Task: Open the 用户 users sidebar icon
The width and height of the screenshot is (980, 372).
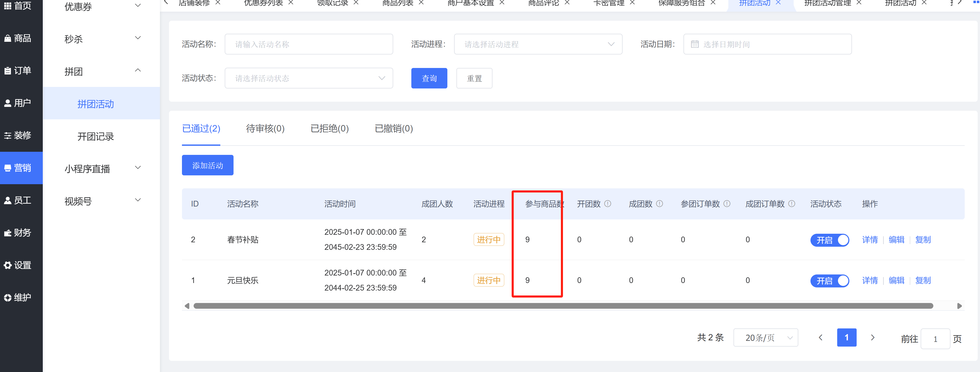Action: (8, 103)
